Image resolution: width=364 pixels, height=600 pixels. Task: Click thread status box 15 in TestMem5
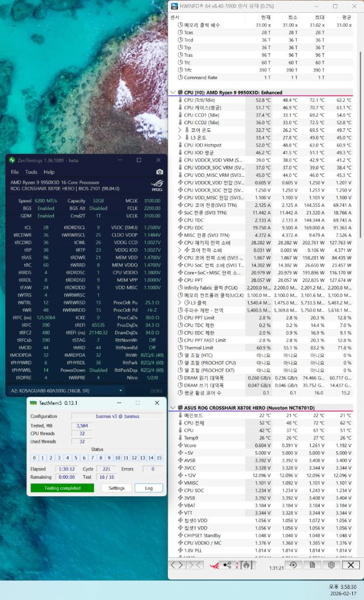point(159,458)
